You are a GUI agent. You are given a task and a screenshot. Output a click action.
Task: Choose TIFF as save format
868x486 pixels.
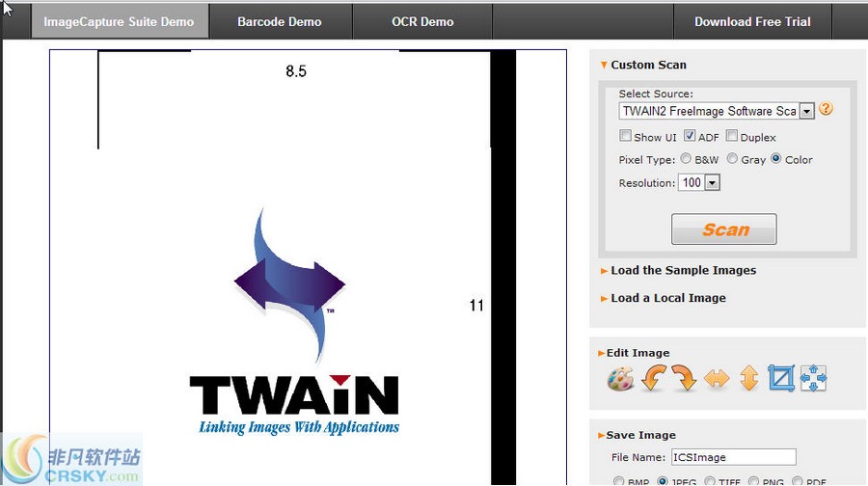coord(710,481)
